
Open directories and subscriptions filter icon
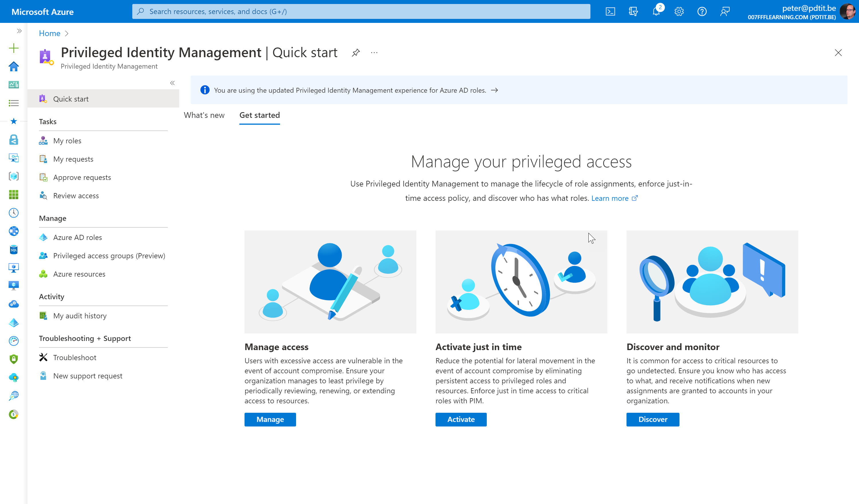633,11
